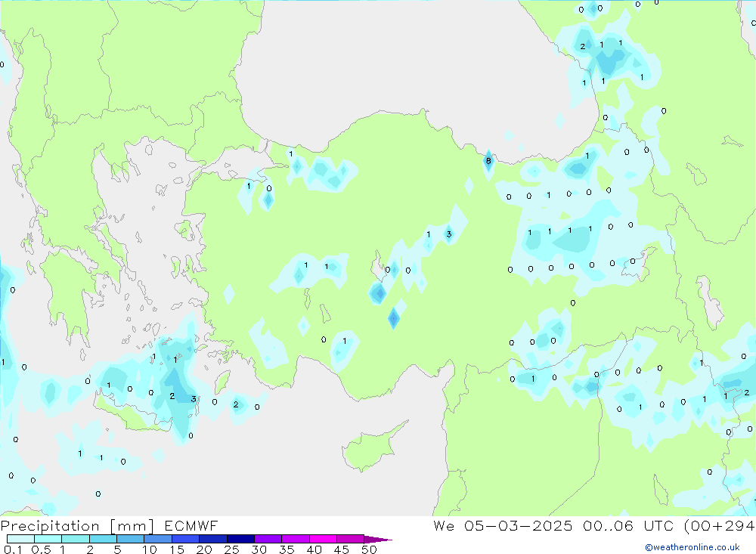Pick the 10–15 mm legend color swatch
Screen dimensions: 756x554
click(158, 539)
